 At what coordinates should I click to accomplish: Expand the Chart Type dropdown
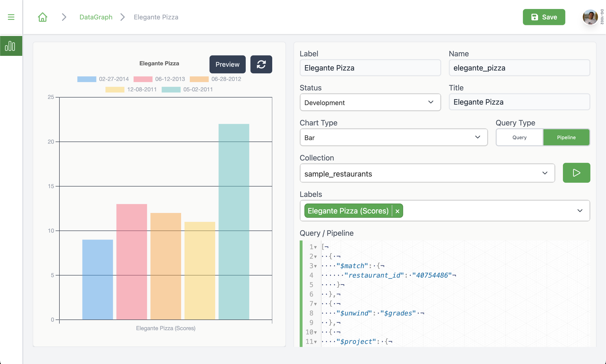tap(393, 137)
